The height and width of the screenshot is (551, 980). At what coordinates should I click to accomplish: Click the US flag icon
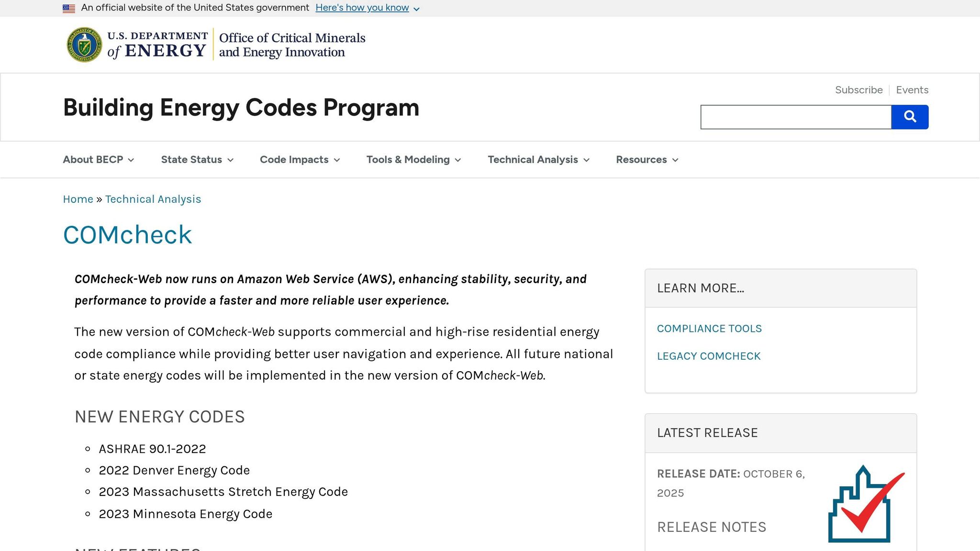[x=69, y=8]
